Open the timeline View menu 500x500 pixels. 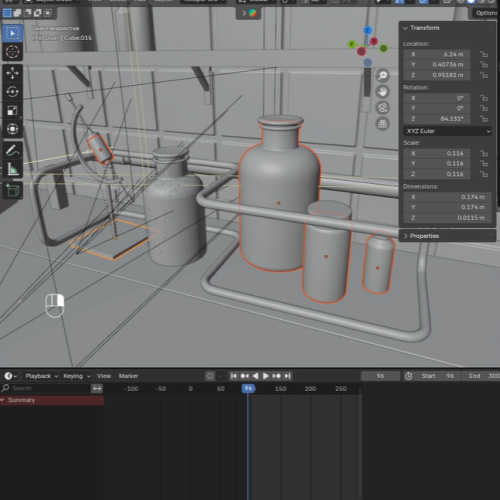point(104,376)
